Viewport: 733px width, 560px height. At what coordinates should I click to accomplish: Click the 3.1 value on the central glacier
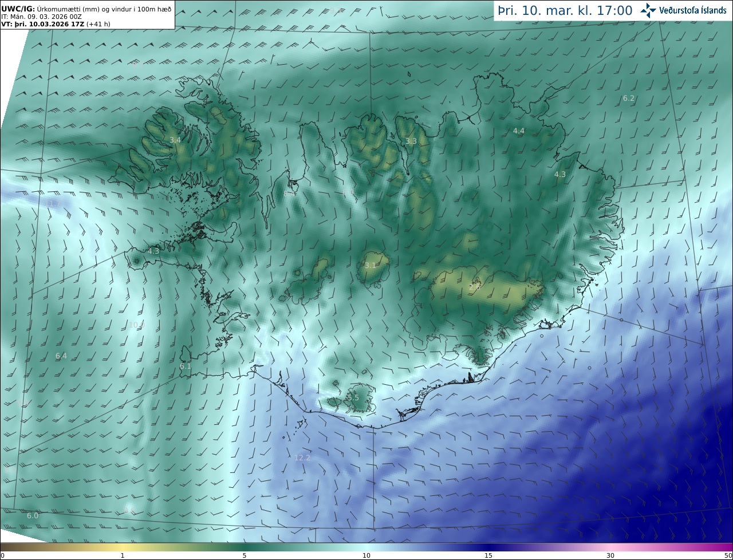[371, 265]
